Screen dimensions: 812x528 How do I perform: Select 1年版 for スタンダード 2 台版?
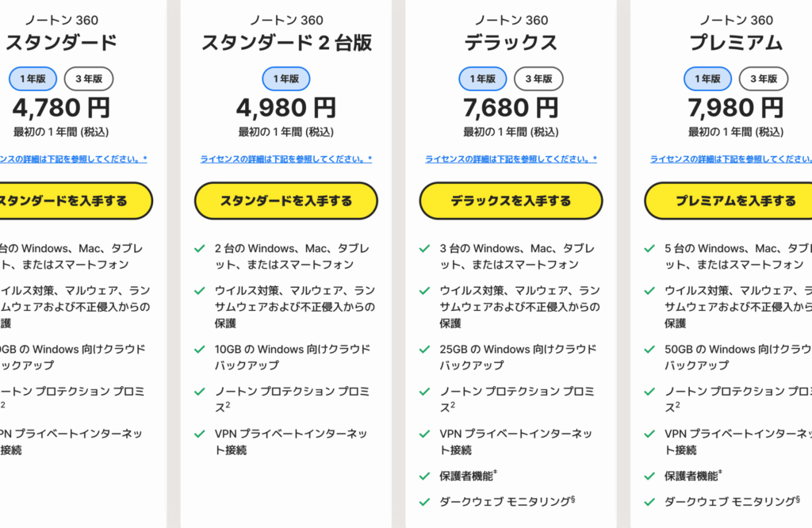pyautogui.click(x=285, y=79)
